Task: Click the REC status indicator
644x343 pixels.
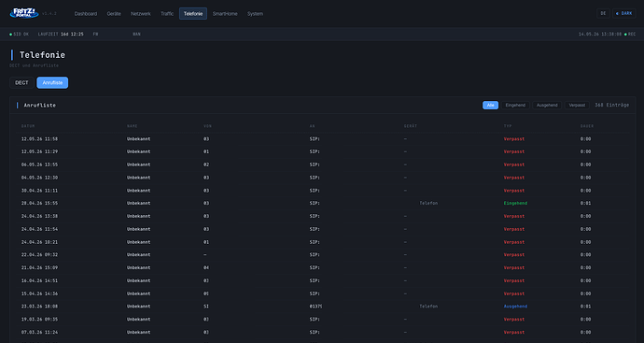Action: pyautogui.click(x=630, y=35)
